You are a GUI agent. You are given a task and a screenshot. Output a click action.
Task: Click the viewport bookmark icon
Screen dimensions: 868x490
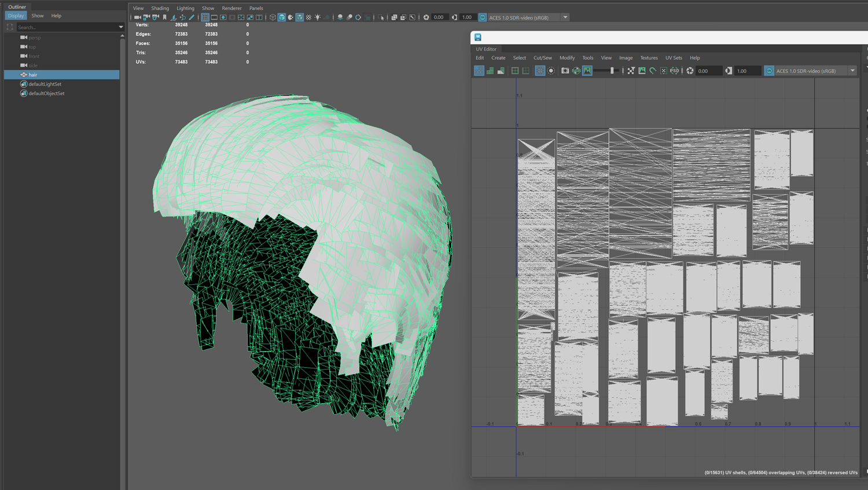coord(165,17)
